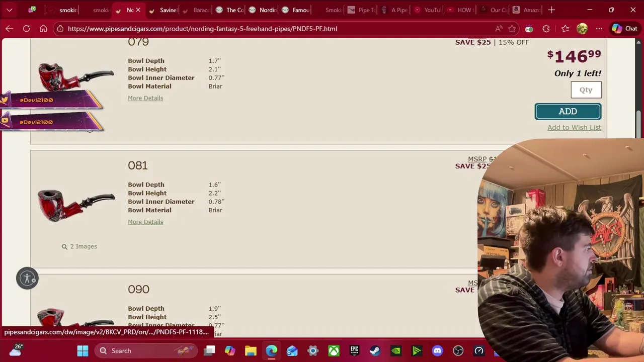Screen dimensions: 644x362
Task: Open the tab actions menu arrow
Action: pos(9,10)
